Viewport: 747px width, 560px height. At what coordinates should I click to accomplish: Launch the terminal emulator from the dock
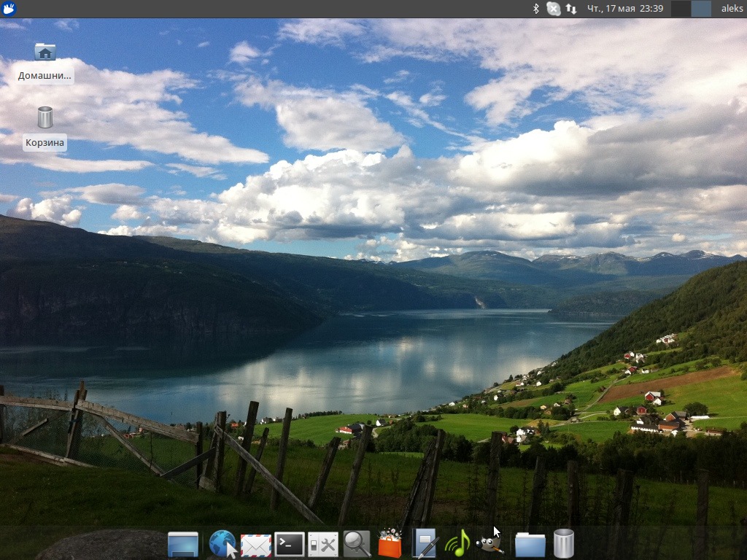pyautogui.click(x=290, y=544)
